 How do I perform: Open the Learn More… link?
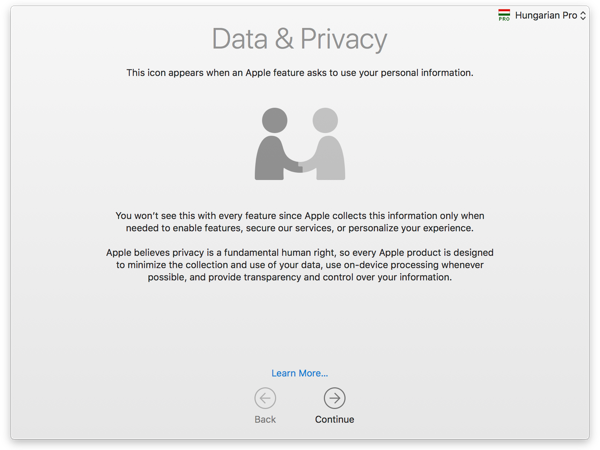(300, 373)
